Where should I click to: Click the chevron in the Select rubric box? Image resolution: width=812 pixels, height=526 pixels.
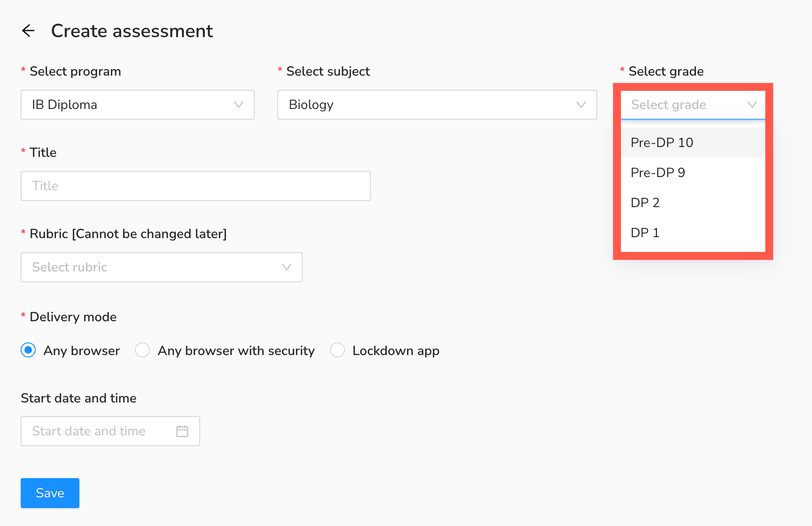coord(287,267)
